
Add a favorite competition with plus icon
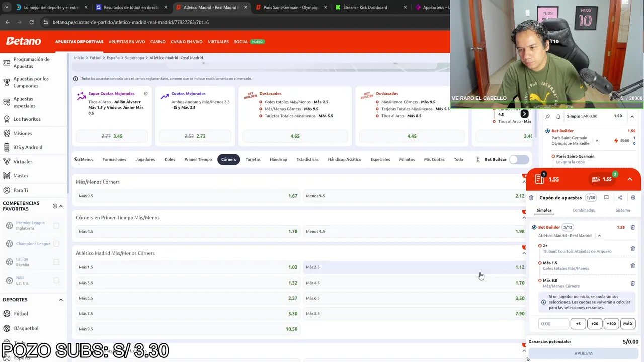(x=55, y=206)
